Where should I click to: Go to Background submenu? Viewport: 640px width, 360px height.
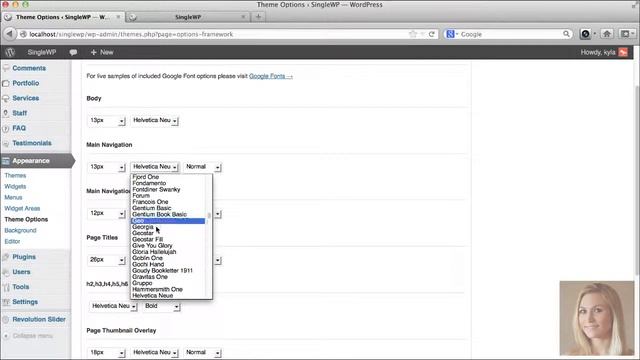[x=20, y=231]
